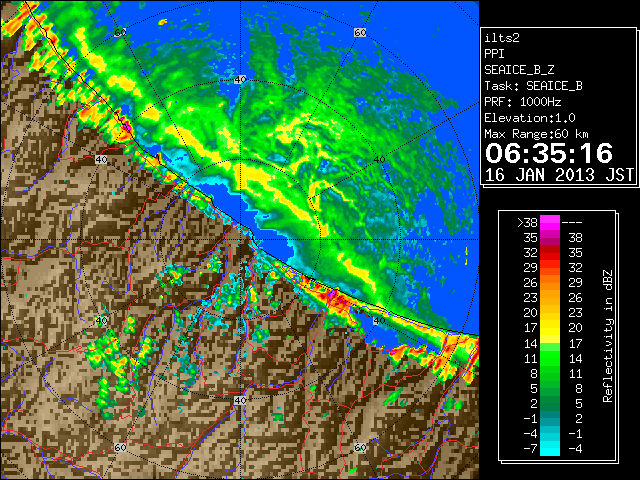Image resolution: width=640 pixels, height=480 pixels.
Task: Click the '14' label in legend's right column
Action: (x=575, y=358)
